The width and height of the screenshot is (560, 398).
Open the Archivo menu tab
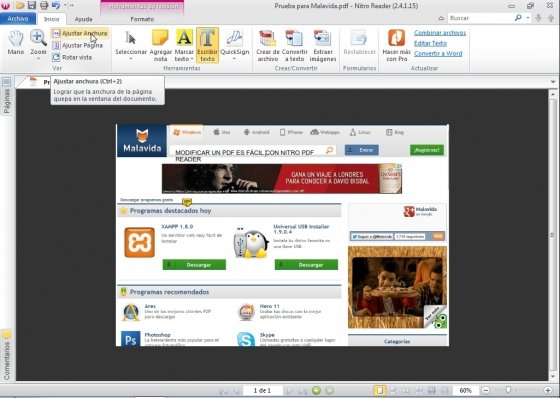point(18,19)
